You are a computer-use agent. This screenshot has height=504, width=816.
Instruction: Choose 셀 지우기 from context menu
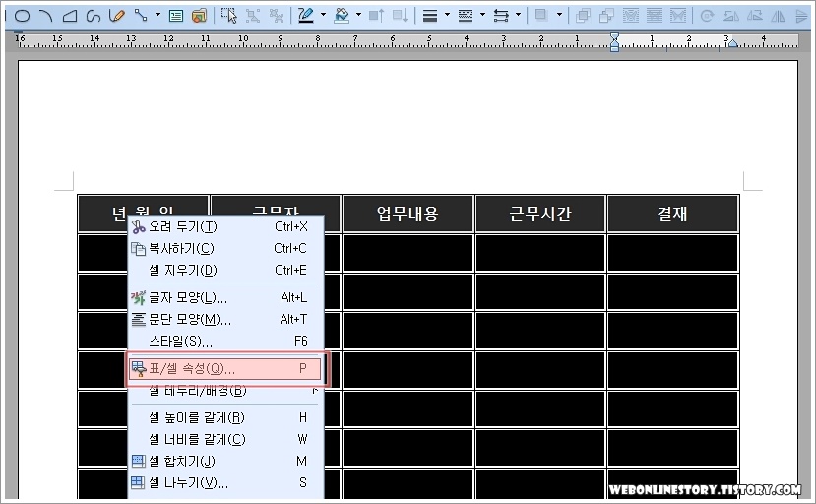(224, 270)
